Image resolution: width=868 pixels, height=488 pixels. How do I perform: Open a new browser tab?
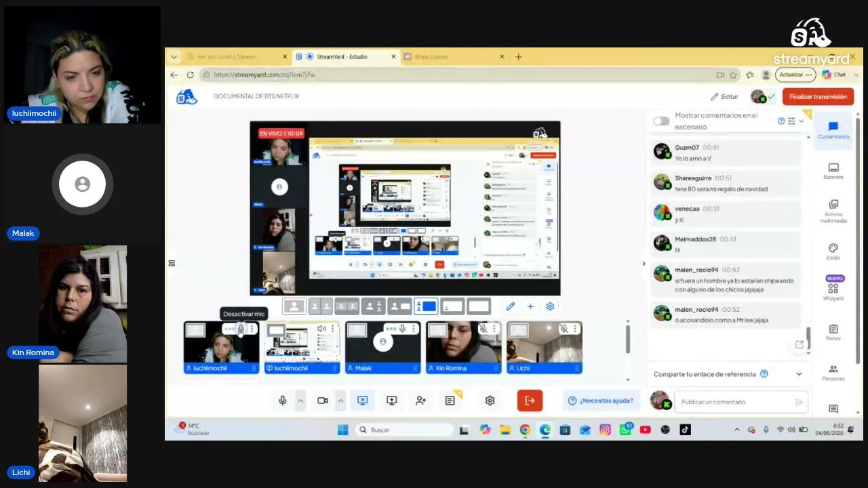tap(519, 57)
